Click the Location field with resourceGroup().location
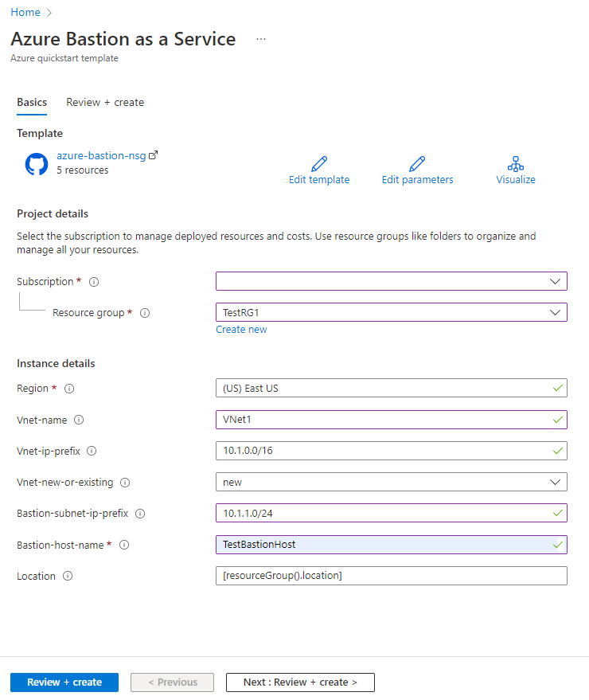589x700 pixels. click(x=392, y=576)
